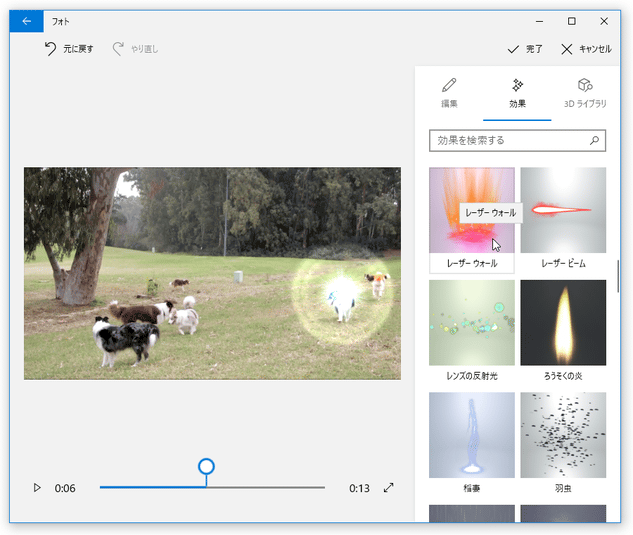This screenshot has height=535, width=633.
Task: Click the やり直し redo button
Action: click(135, 48)
